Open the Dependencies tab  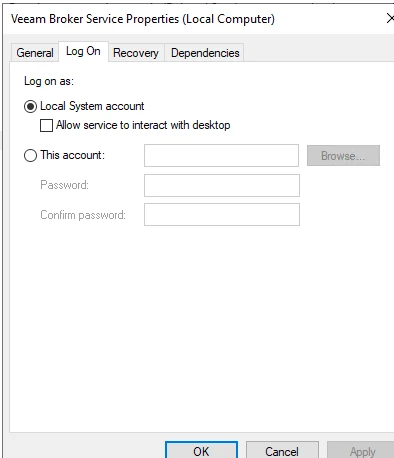click(x=205, y=53)
